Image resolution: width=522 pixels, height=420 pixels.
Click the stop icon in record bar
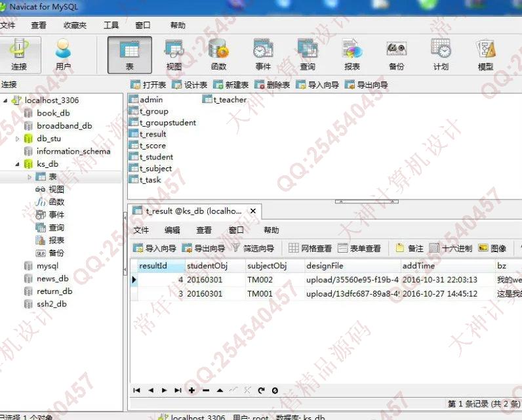coord(275,390)
